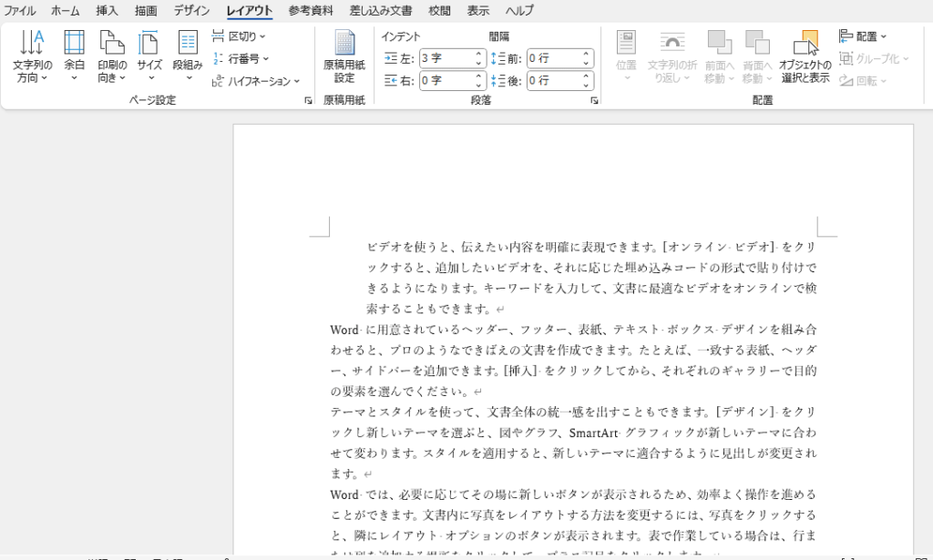The width and height of the screenshot is (933, 560).
Task: Switch to the ヘルプ tab
Action: click(x=519, y=11)
